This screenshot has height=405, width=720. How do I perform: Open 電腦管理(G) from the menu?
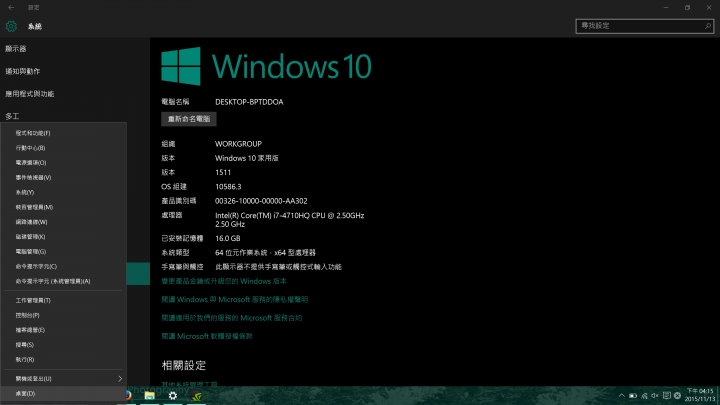click(63, 251)
